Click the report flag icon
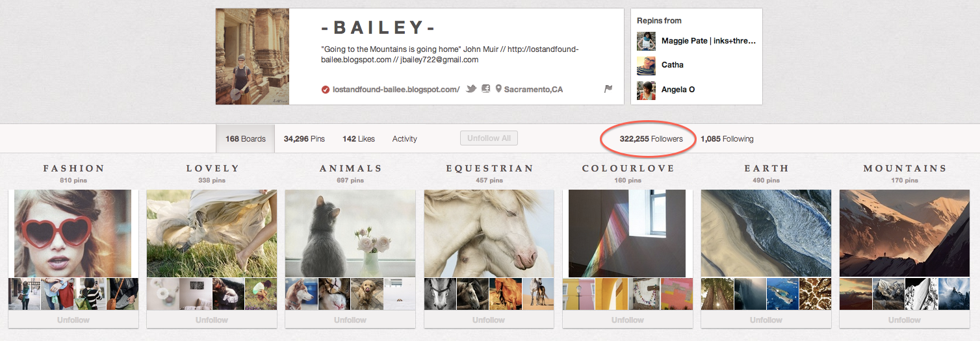 608,89
